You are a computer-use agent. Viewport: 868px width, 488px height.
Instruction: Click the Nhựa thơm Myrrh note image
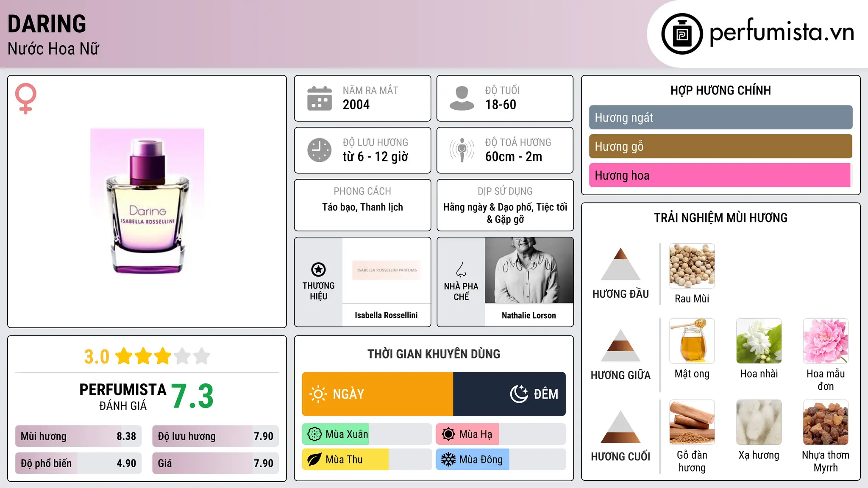[826, 422]
